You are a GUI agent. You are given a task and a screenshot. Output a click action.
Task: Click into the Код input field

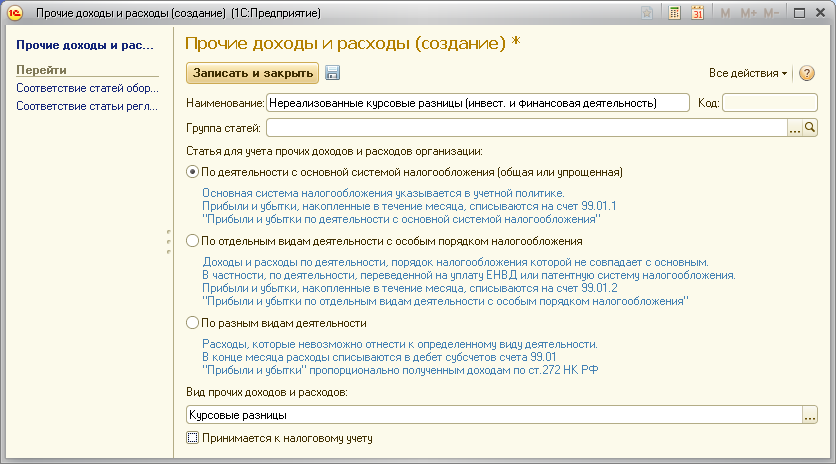coord(770,102)
